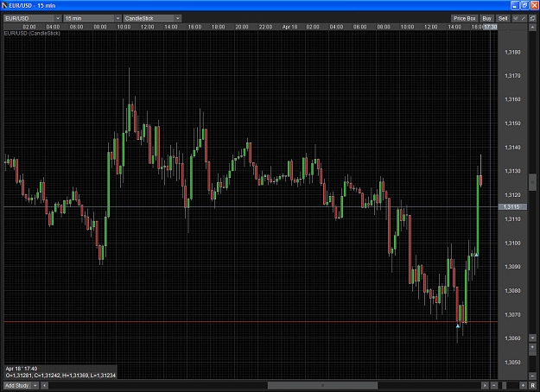Expand the Add Study dropdown arrow
Image resolution: width=540 pixels, height=392 pixels.
click(x=35, y=385)
